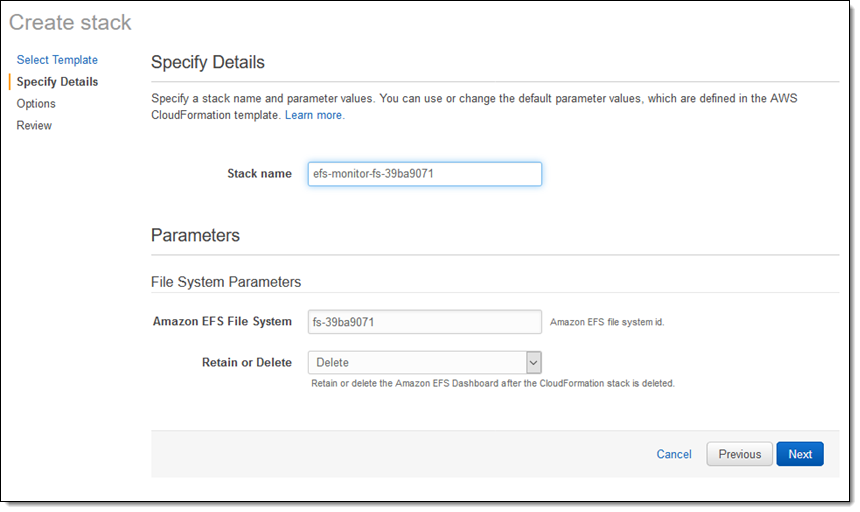Click the blue Next button

coord(799,454)
